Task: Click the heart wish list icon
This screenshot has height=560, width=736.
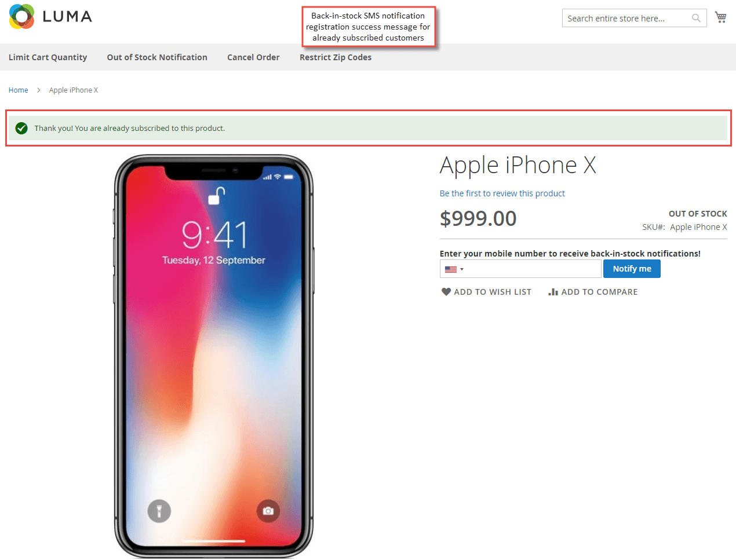Action: coord(446,292)
